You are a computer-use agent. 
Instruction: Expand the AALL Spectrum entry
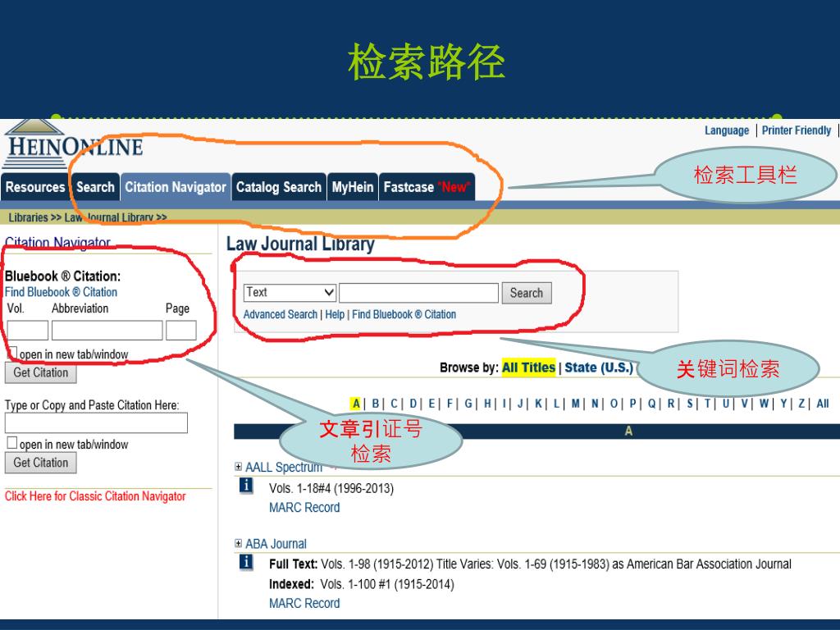[238, 467]
